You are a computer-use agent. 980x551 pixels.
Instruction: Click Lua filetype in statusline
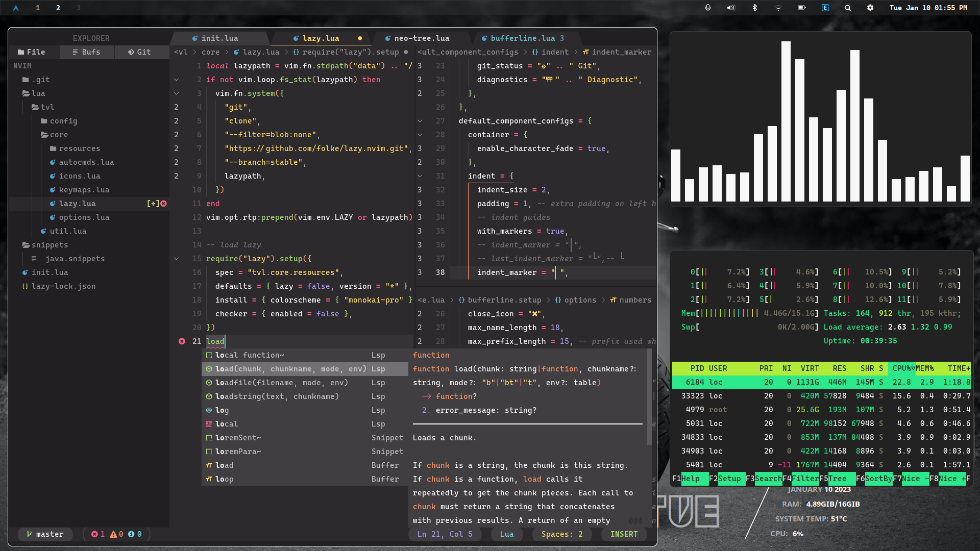(x=507, y=534)
